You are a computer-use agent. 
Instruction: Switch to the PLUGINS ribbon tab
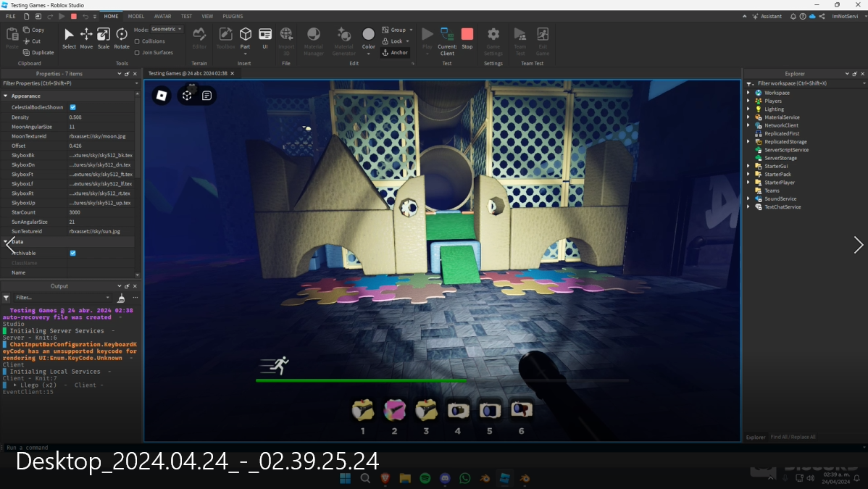[x=233, y=17]
